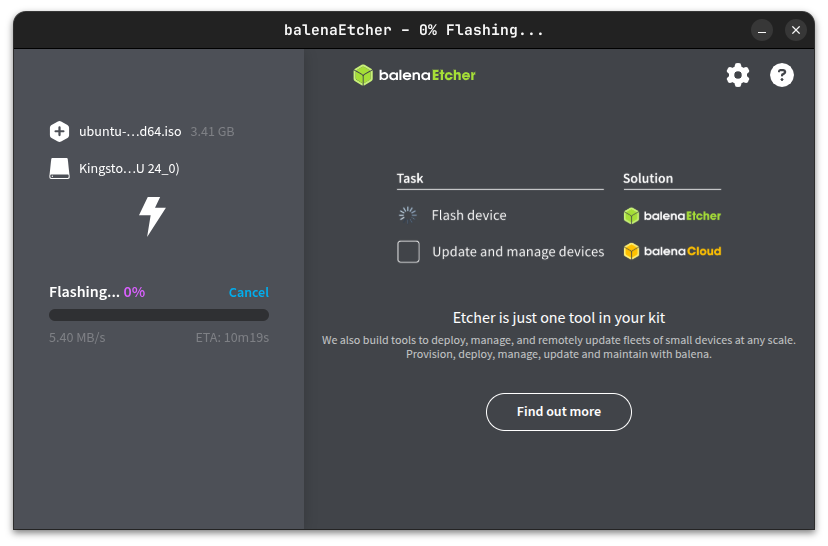Click the Task column header
Image resolution: width=828 pixels, height=546 pixels.
coord(410,178)
